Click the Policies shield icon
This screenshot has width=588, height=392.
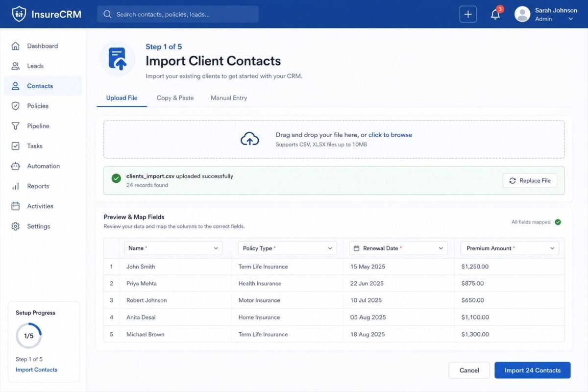click(x=16, y=106)
